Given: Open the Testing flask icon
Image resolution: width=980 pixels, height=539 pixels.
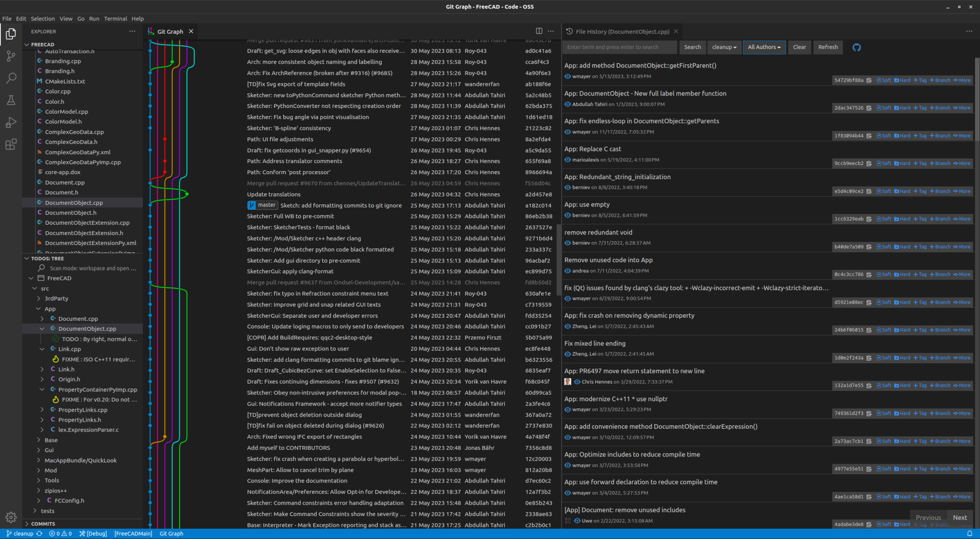Looking at the screenshot, I should click(x=11, y=100).
